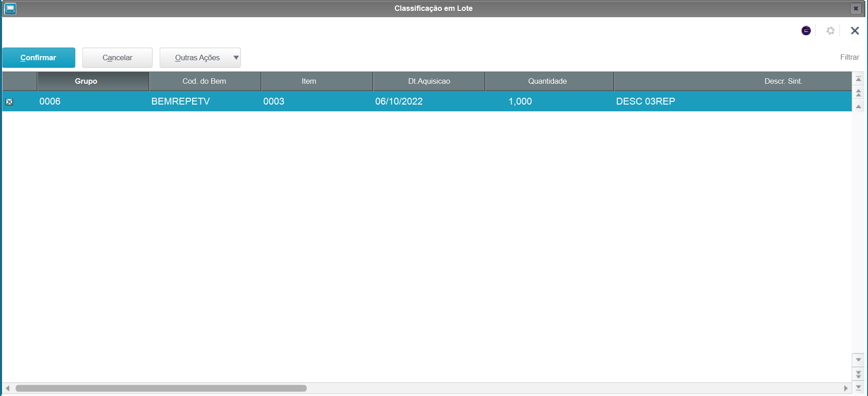Click the Dt.Aquisicao column header
Viewport: 868px width, 396px height.
429,81
